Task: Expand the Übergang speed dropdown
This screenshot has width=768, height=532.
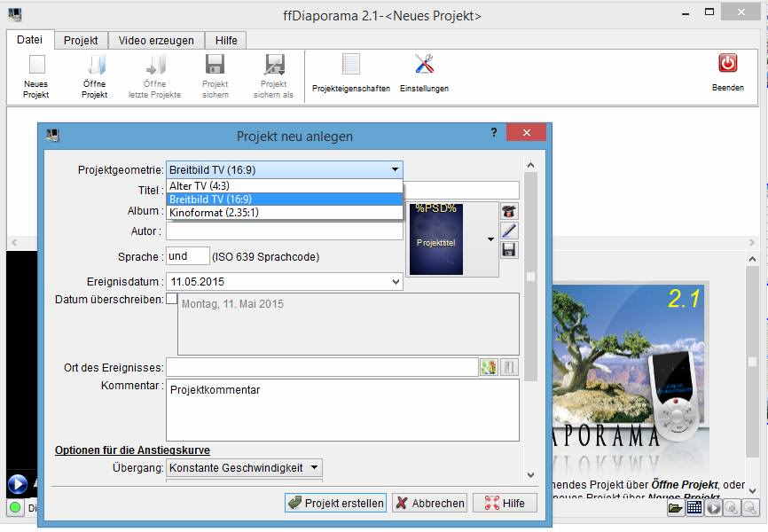Action: click(x=315, y=467)
